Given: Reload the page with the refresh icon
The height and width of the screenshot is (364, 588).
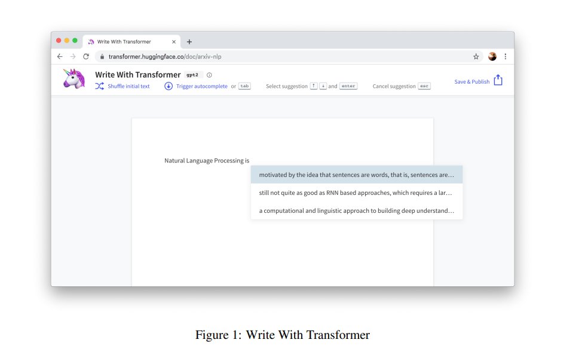Looking at the screenshot, I should point(86,56).
